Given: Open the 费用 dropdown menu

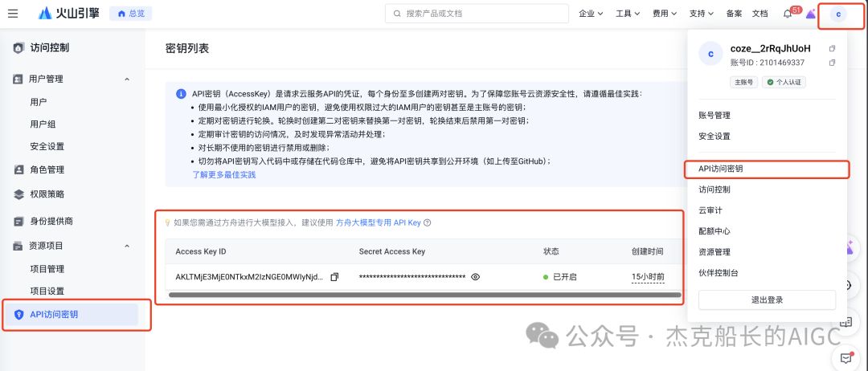Looking at the screenshot, I should click(665, 14).
